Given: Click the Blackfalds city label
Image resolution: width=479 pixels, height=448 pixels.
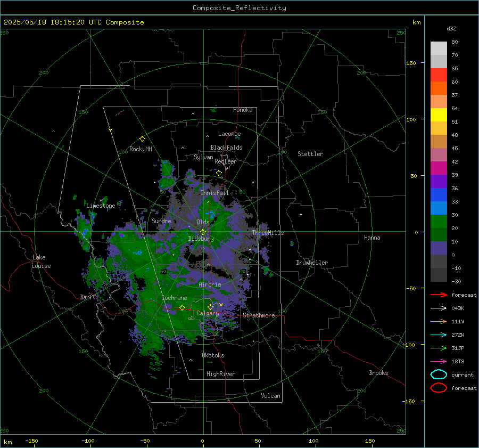Looking at the screenshot, I should 226,148.
